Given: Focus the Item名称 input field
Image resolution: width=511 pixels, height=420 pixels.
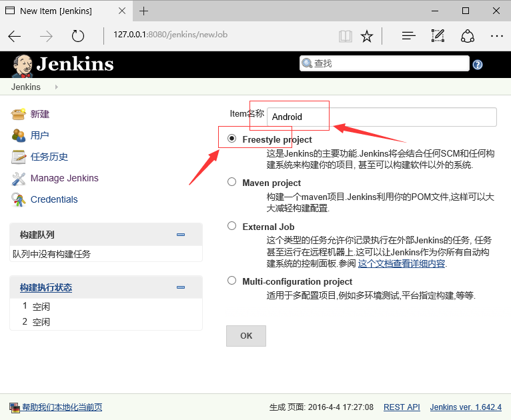Looking at the screenshot, I should pyautogui.click(x=382, y=117).
